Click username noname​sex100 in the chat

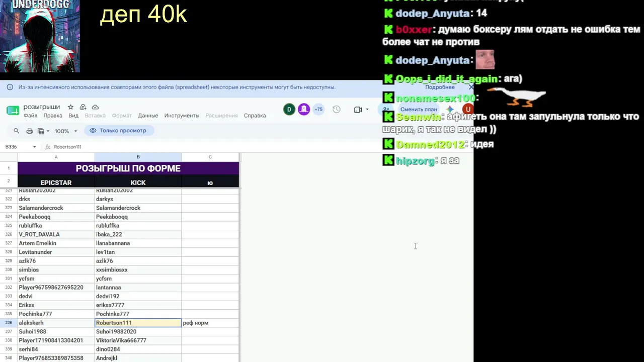tap(436, 98)
